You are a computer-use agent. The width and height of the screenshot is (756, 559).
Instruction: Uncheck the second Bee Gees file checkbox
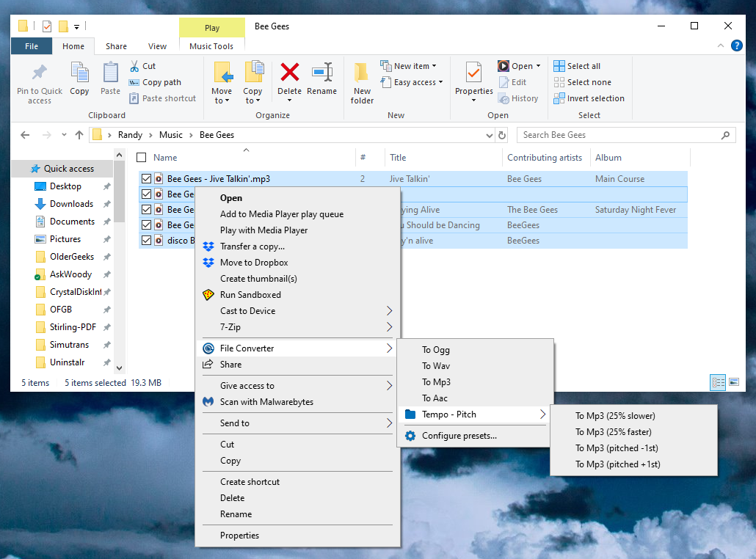147,194
